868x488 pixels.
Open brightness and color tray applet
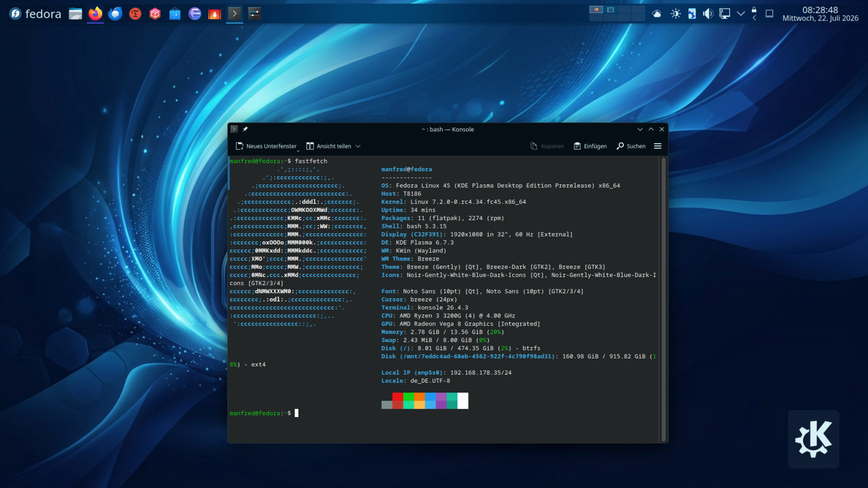tap(675, 14)
